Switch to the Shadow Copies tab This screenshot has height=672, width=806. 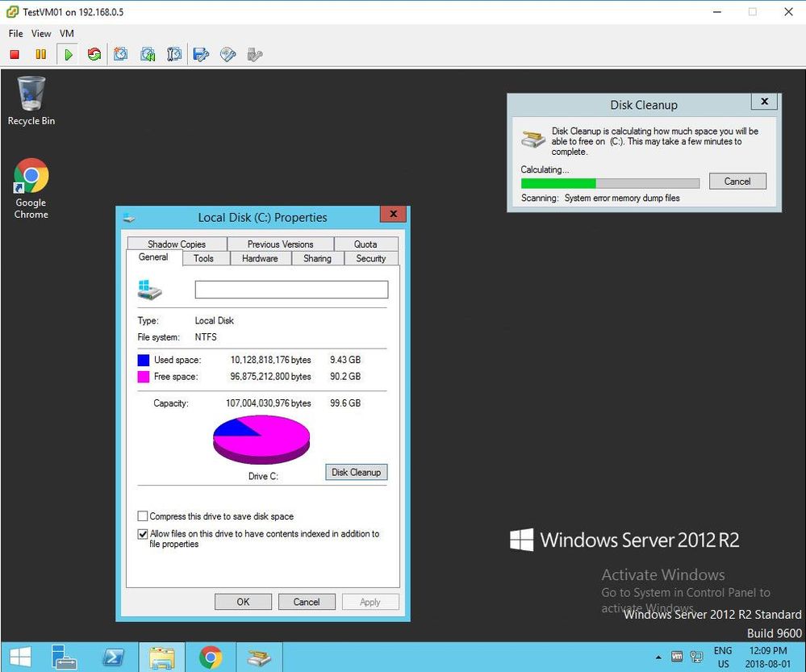177,244
